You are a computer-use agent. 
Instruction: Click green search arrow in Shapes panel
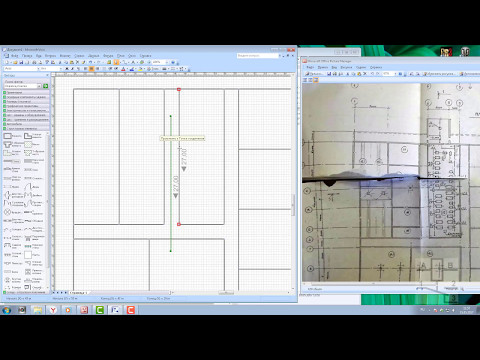tap(45, 86)
